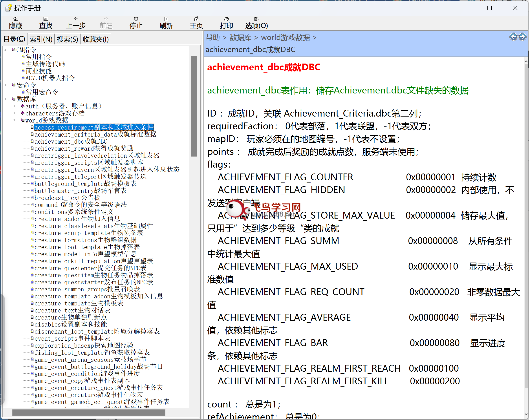Print the topic with 打印 icon
The image size is (529, 420).
226,23
